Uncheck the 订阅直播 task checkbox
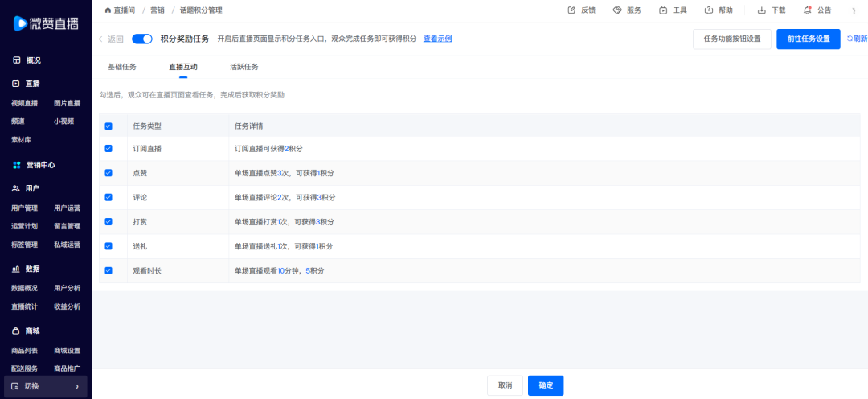The width and height of the screenshot is (868, 399). click(x=108, y=149)
